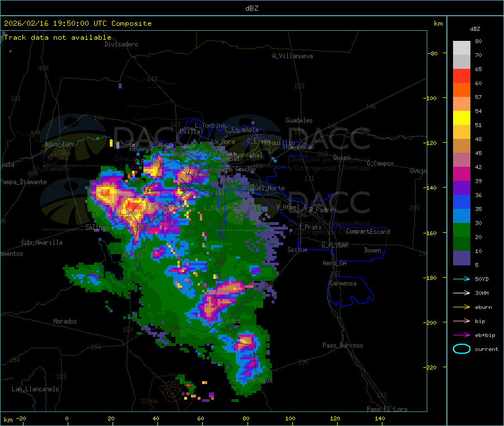Image resolution: width=504 pixels, height=426 pixels.
Task: Click the red 65 dBZ color swatch
Action: 461,76
